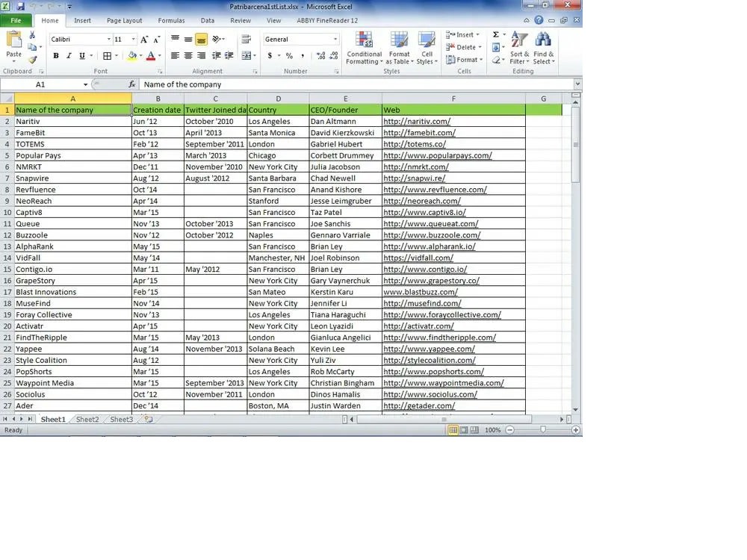Toggle Align Text Right
This screenshot has width=747, height=560.
pyautogui.click(x=202, y=56)
